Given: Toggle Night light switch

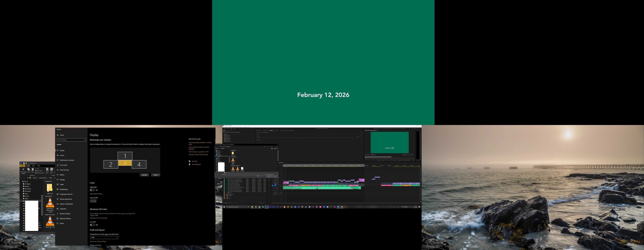Looking at the screenshot, I should tap(92, 190).
